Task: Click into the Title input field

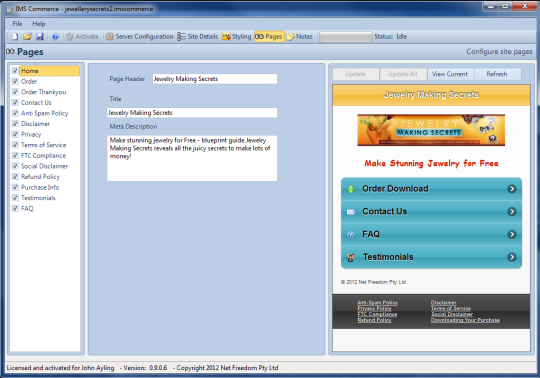Action: [192, 113]
